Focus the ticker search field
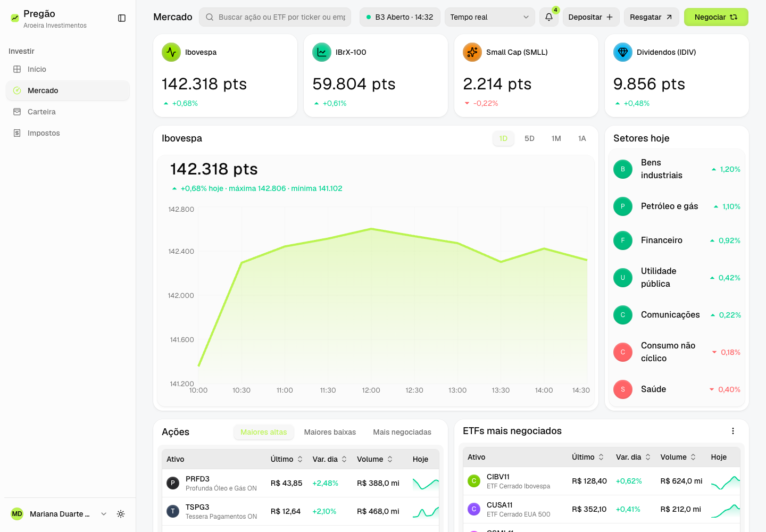The image size is (766, 532). [275, 17]
